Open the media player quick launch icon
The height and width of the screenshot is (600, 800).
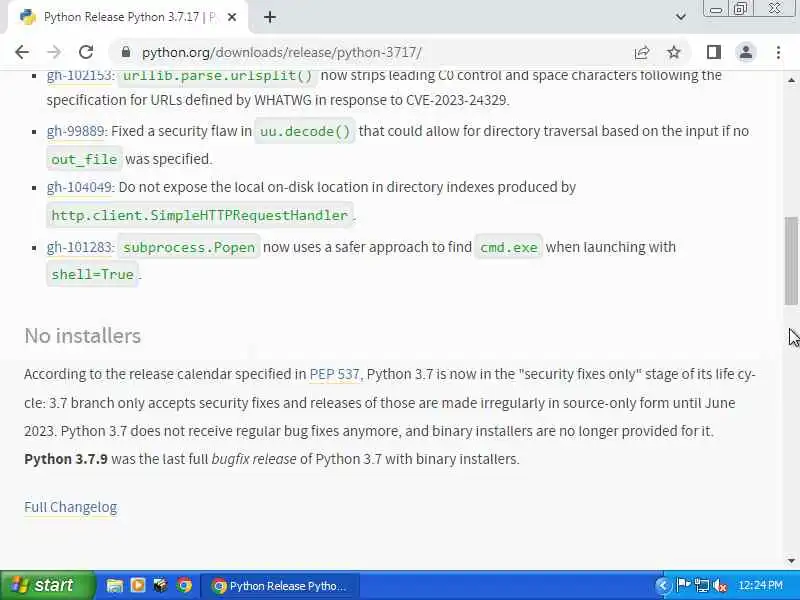138,586
